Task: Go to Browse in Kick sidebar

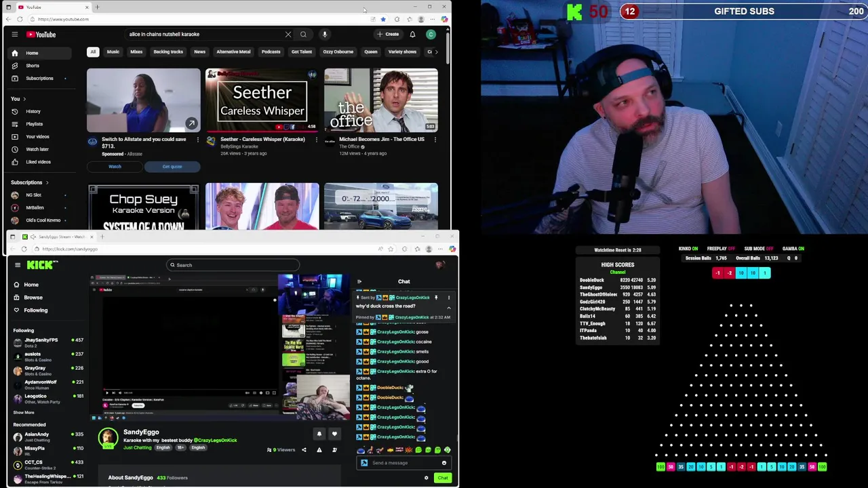Action: pos(33,298)
